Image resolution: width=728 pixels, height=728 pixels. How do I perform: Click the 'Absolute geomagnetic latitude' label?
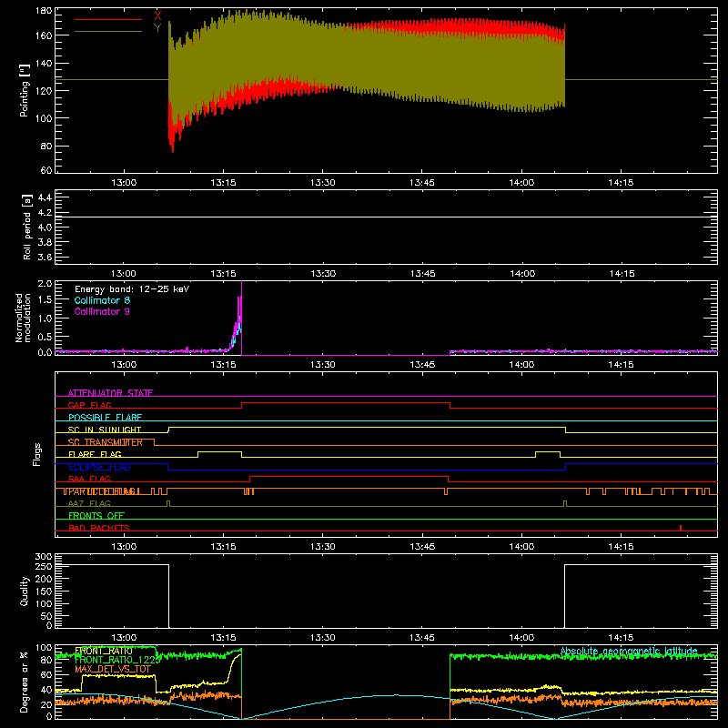point(629,652)
